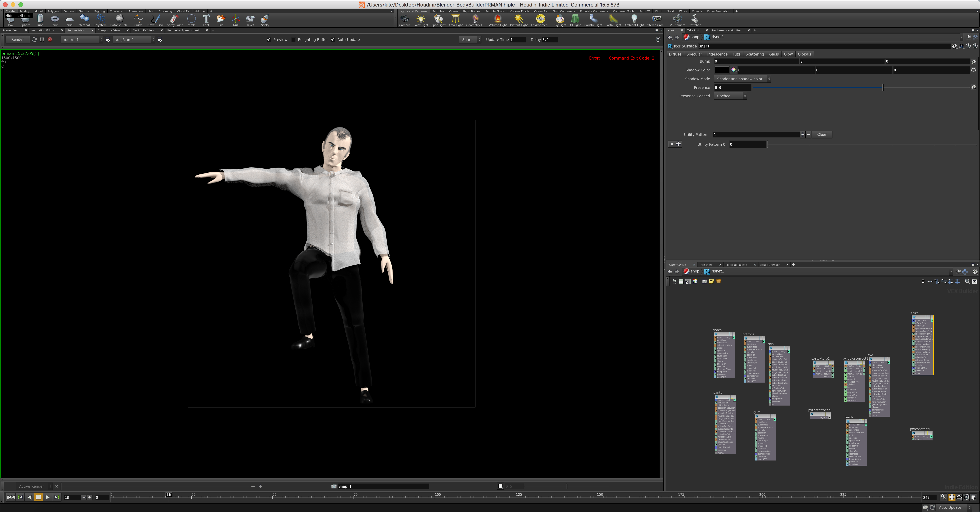This screenshot has width=980, height=512.
Task: Select the Sticky shelf tool
Action: click(x=265, y=20)
